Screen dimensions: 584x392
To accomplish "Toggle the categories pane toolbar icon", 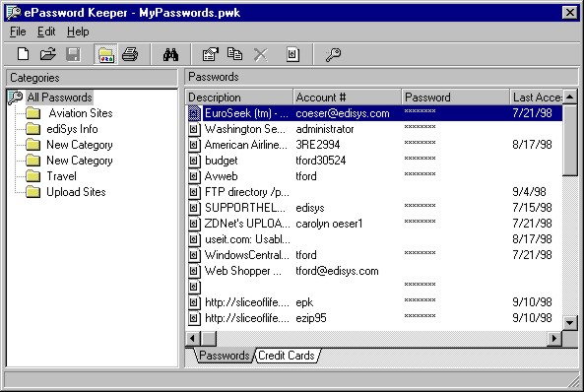I will (105, 54).
